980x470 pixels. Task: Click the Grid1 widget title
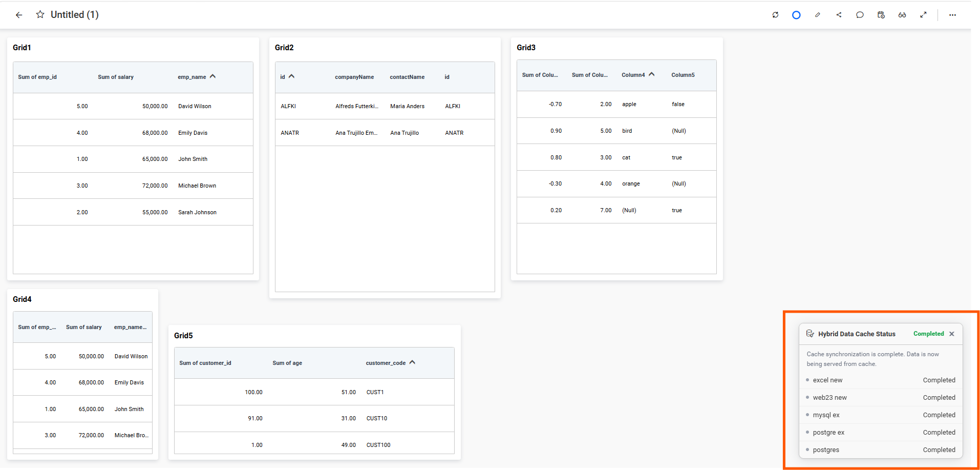(x=22, y=48)
